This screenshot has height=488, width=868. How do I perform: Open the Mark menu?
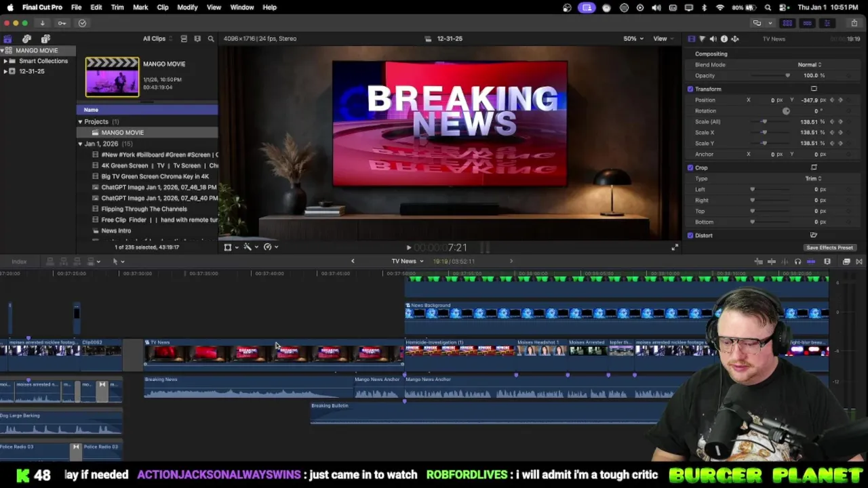pyautogui.click(x=140, y=7)
